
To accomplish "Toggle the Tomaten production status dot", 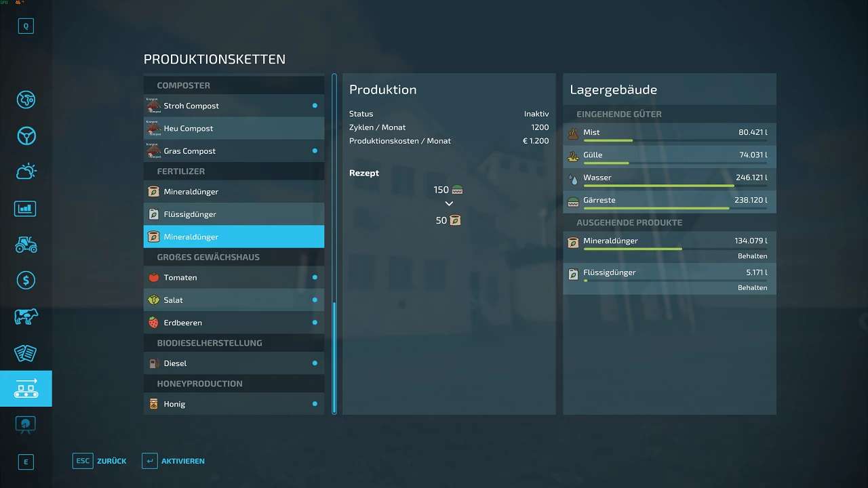I will (315, 277).
